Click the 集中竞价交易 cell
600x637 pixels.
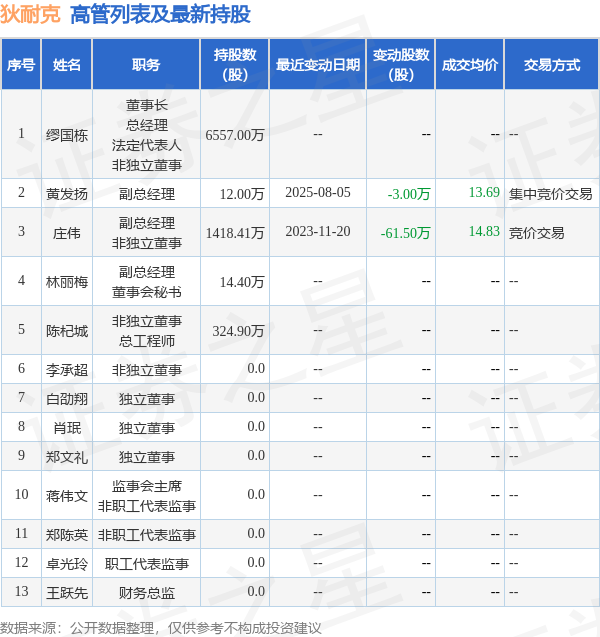point(550,194)
